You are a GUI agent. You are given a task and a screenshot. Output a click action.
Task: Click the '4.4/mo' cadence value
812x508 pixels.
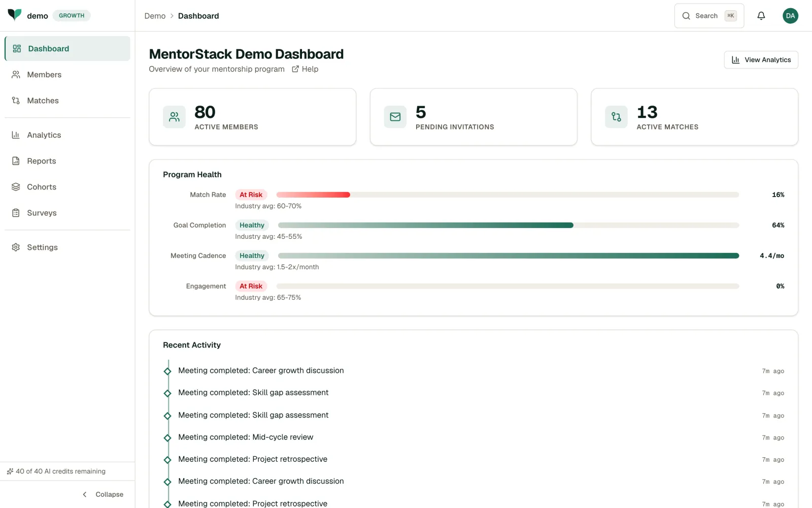772,256
